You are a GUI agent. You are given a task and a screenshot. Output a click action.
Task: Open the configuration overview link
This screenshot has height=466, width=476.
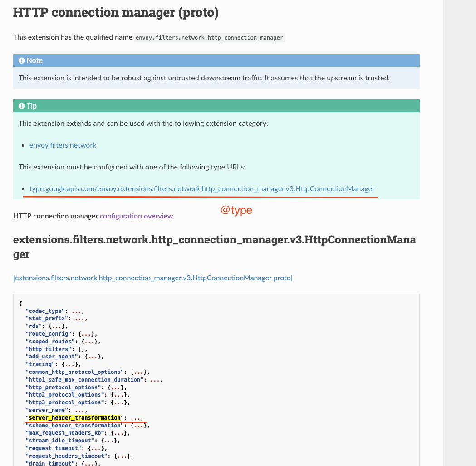click(x=136, y=216)
